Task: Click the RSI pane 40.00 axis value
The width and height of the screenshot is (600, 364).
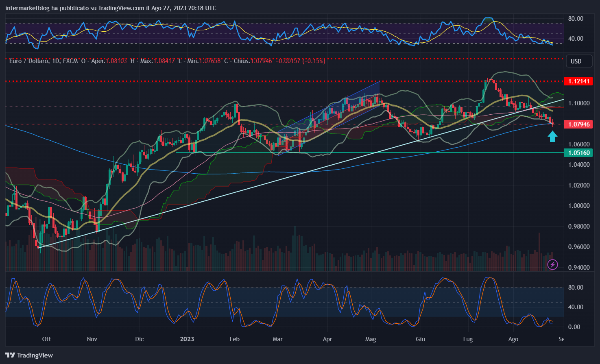Action: pyautogui.click(x=576, y=39)
